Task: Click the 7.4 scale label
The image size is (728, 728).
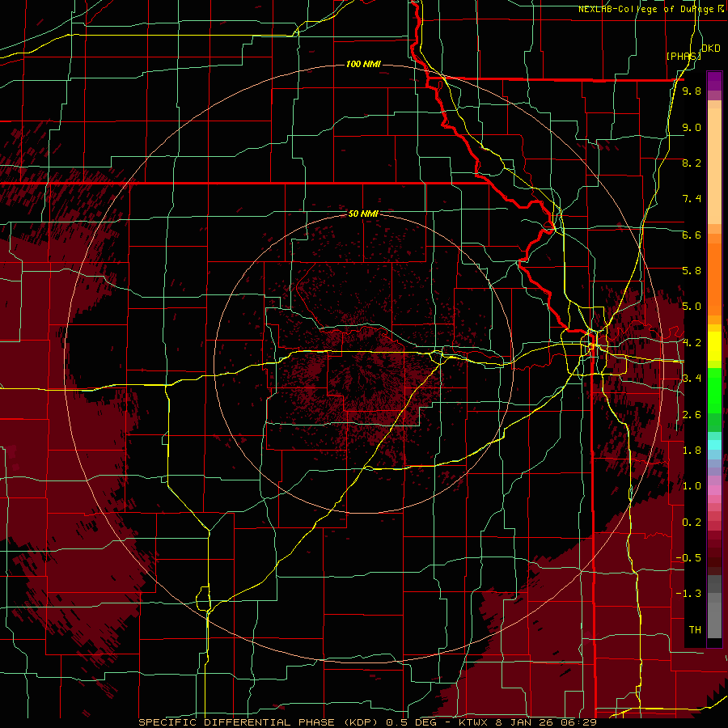Action: click(692, 199)
